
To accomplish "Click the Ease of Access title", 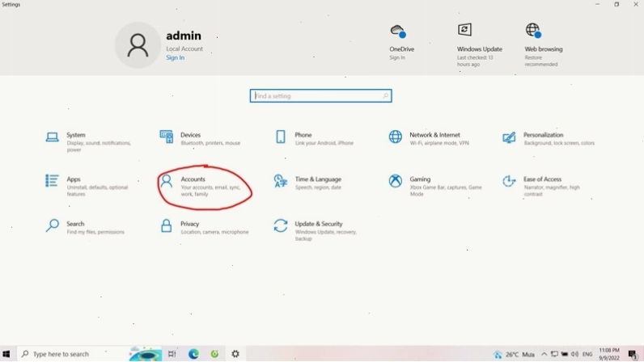I will (543, 179).
